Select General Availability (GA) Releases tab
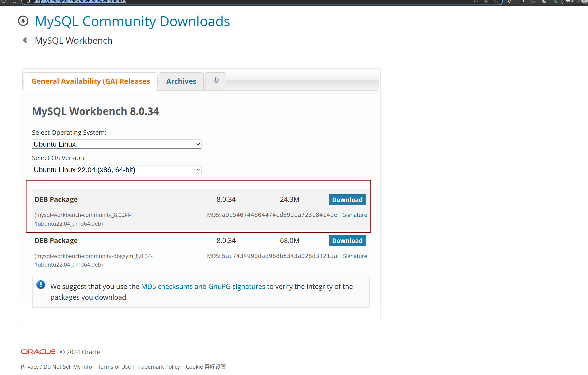 (91, 81)
